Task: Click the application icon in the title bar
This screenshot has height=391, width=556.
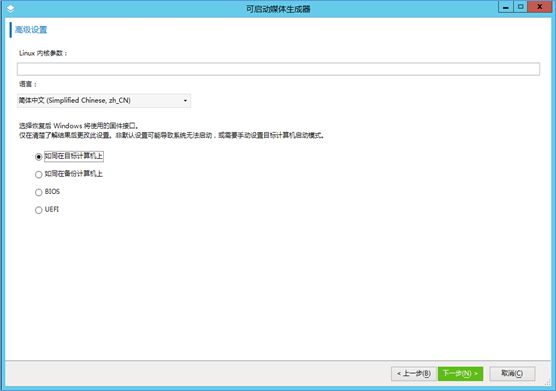Action: tap(10, 8)
